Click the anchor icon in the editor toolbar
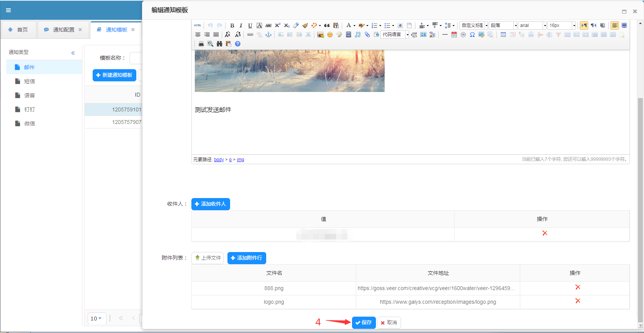The image size is (644, 333). pyautogui.click(x=268, y=35)
